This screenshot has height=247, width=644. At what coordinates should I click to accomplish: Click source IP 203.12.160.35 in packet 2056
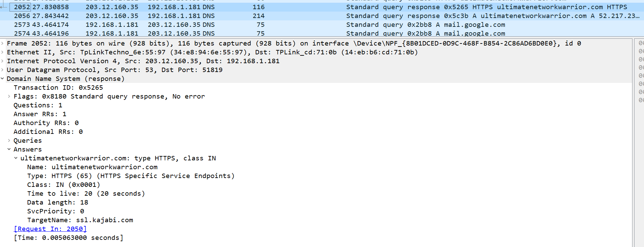112,16
